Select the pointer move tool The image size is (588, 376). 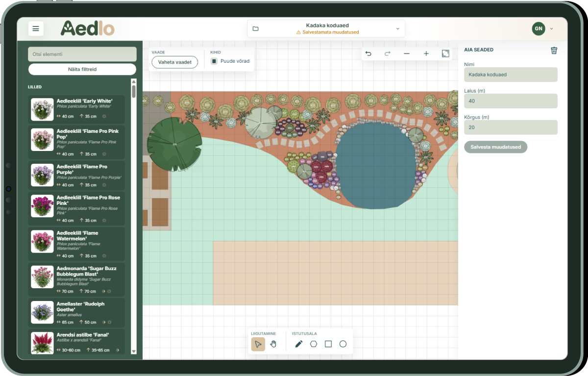coord(258,344)
